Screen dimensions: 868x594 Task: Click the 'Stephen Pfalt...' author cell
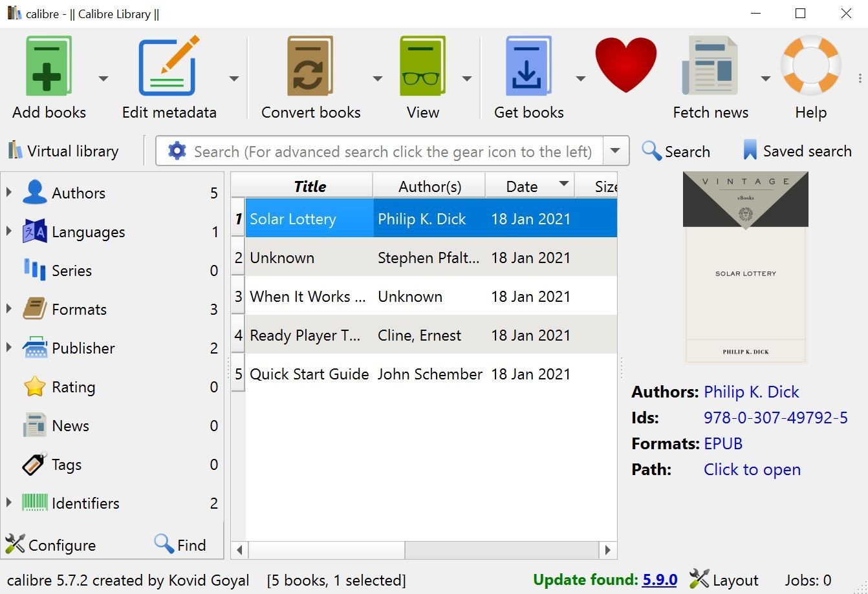click(429, 257)
